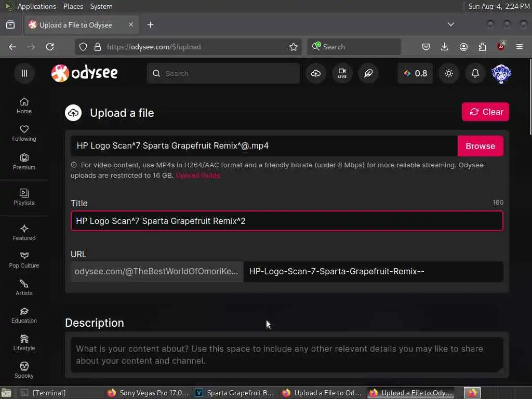Click the show desktop taskbar icon
Screen dimensions: 532x399
coord(6,393)
